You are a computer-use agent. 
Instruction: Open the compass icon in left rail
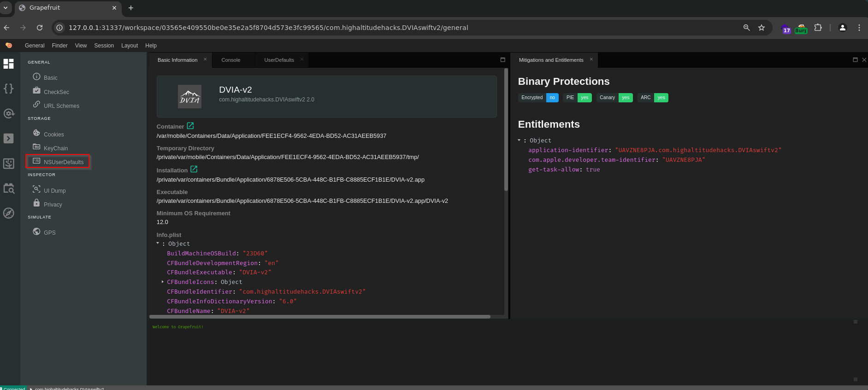(8, 213)
